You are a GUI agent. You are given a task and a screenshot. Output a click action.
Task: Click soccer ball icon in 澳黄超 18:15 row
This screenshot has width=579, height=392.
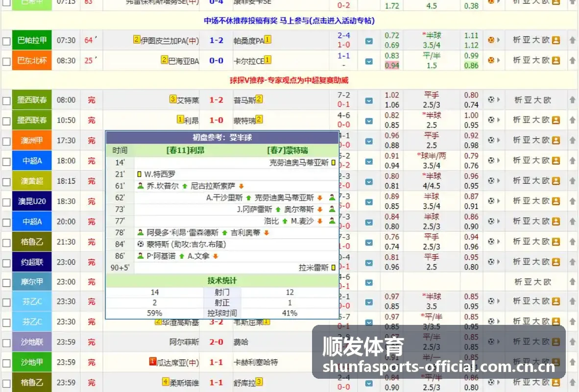point(491,181)
